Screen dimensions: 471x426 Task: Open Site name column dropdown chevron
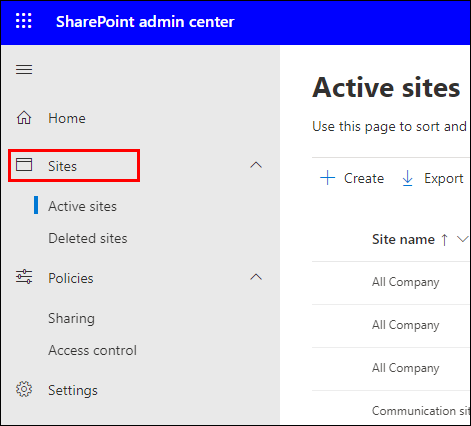463,239
